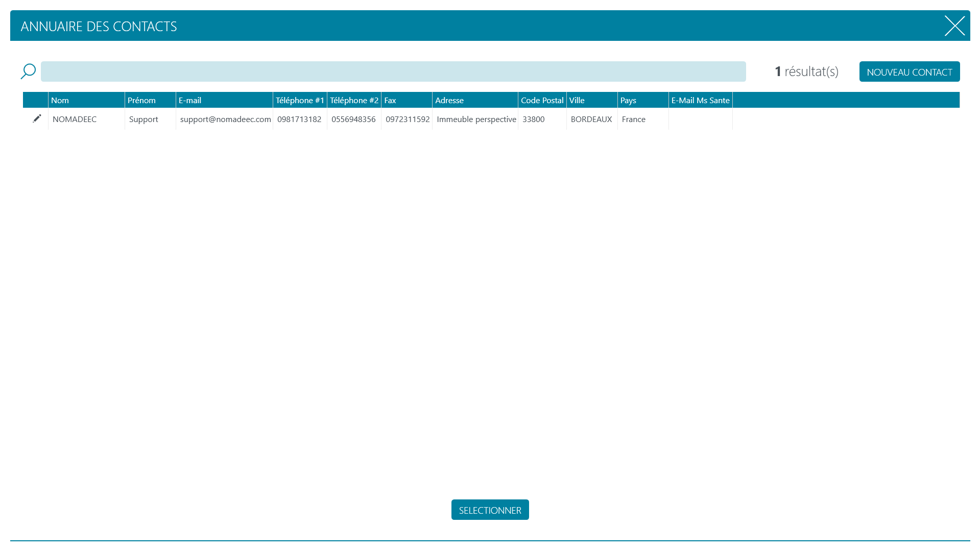The width and height of the screenshot is (980, 551).
Task: Click fax number 0972311592
Action: point(407,119)
